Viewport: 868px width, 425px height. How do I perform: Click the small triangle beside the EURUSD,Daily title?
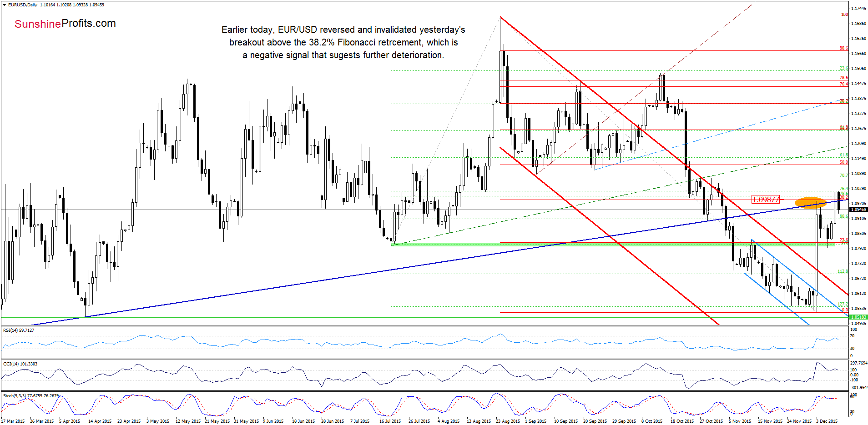point(5,5)
